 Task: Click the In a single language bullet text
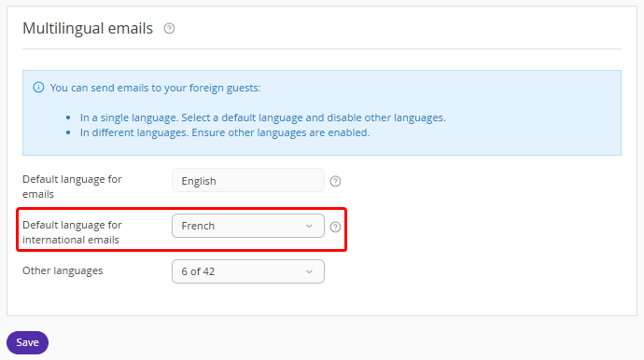(x=263, y=118)
